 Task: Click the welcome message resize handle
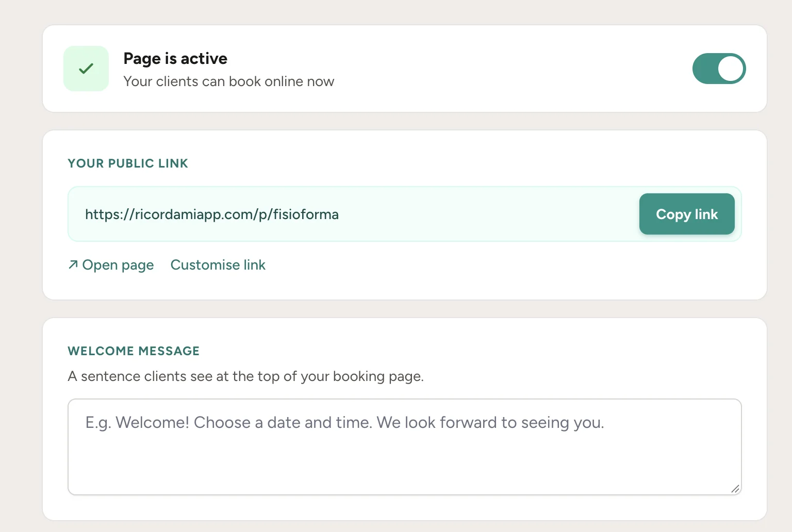pos(735,489)
